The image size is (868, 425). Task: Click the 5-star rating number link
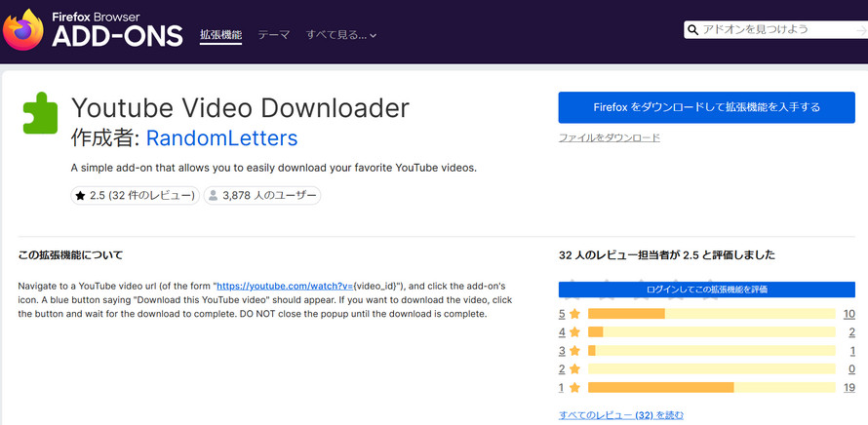pos(562,314)
